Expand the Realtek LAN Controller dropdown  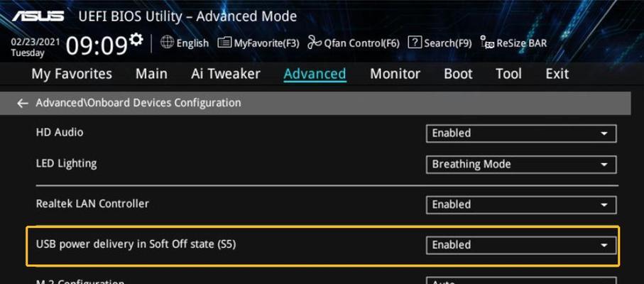[521, 204]
